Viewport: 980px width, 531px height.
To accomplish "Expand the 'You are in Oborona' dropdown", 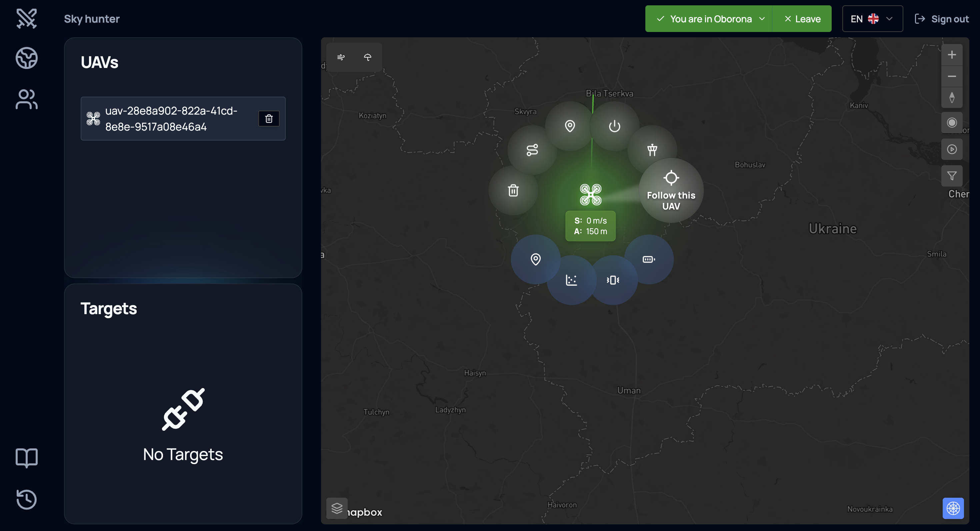I will 710,19.
